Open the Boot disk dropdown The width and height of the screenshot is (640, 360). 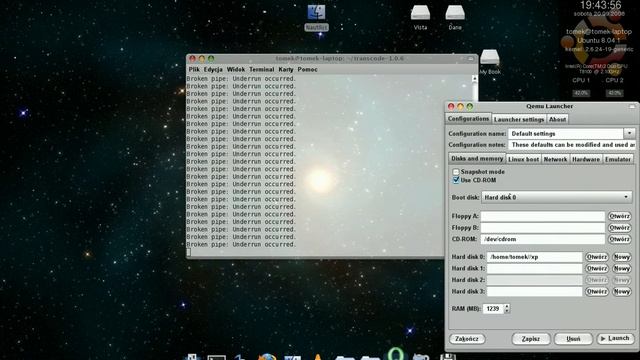[x=557, y=197]
